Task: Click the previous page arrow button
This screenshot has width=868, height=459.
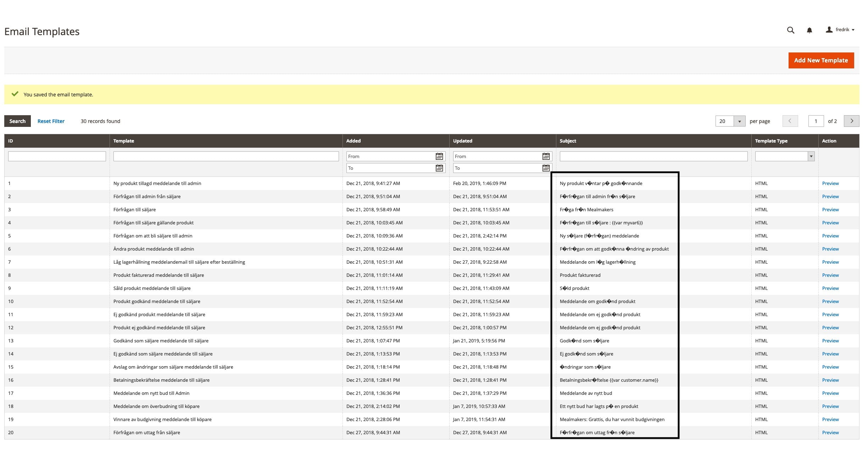Action: 790,121
